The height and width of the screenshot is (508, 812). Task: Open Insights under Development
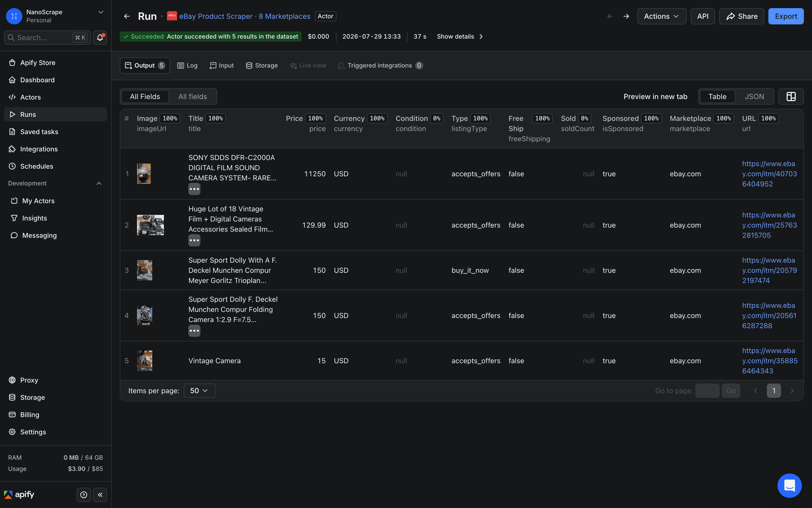[x=55, y=218]
